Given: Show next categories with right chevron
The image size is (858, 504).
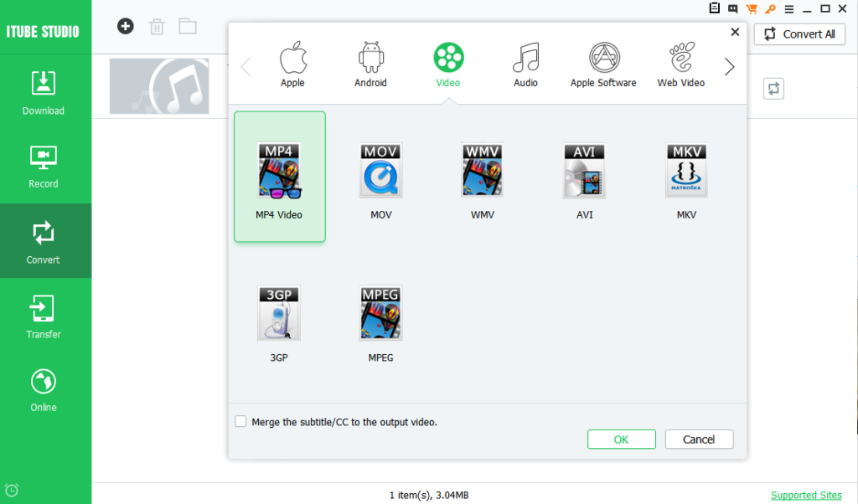Looking at the screenshot, I should pyautogui.click(x=730, y=67).
